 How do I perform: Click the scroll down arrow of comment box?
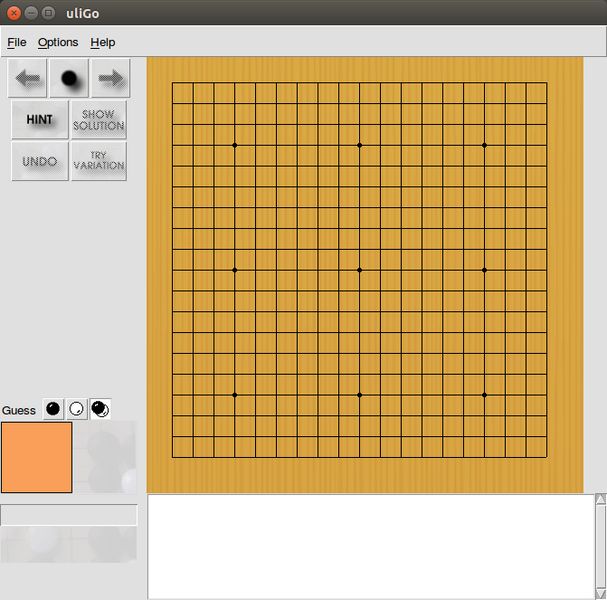[600, 593]
